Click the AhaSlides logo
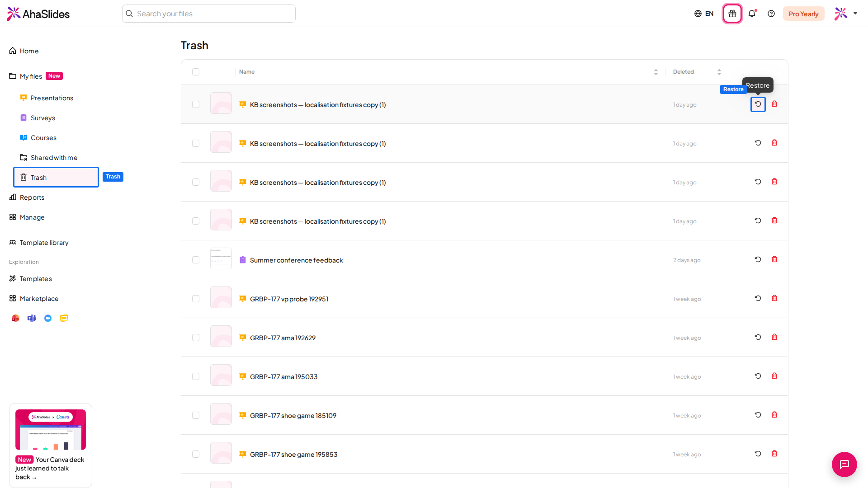868x488 pixels. (x=38, y=14)
